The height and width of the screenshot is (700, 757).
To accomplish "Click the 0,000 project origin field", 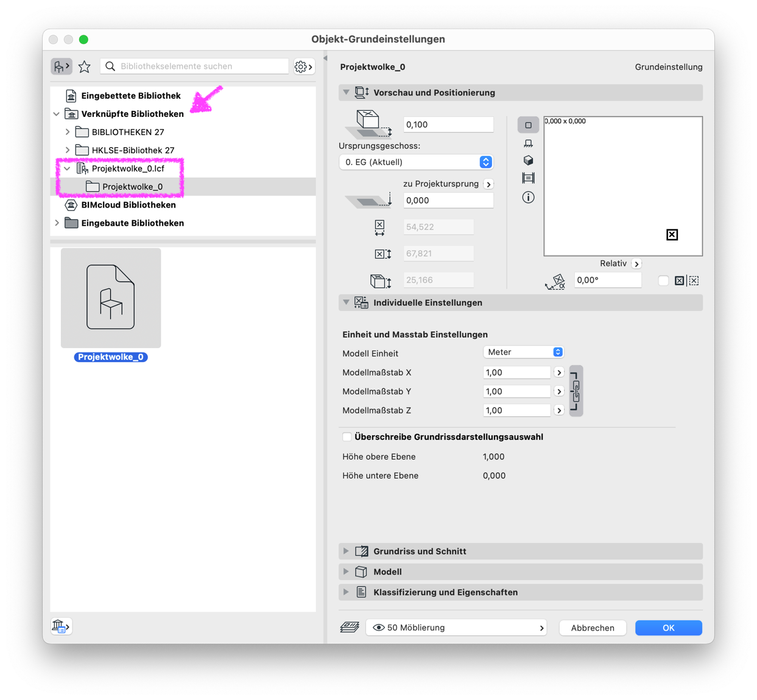I will pyautogui.click(x=448, y=200).
